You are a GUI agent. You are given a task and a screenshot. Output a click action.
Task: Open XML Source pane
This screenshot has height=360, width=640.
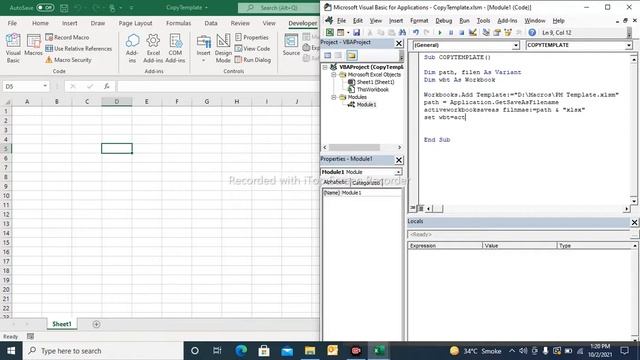pyautogui.click(x=291, y=45)
